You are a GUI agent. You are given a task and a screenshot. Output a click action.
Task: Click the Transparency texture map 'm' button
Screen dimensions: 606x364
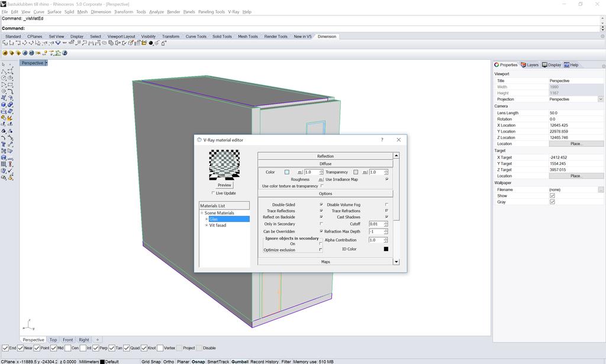(x=365, y=172)
